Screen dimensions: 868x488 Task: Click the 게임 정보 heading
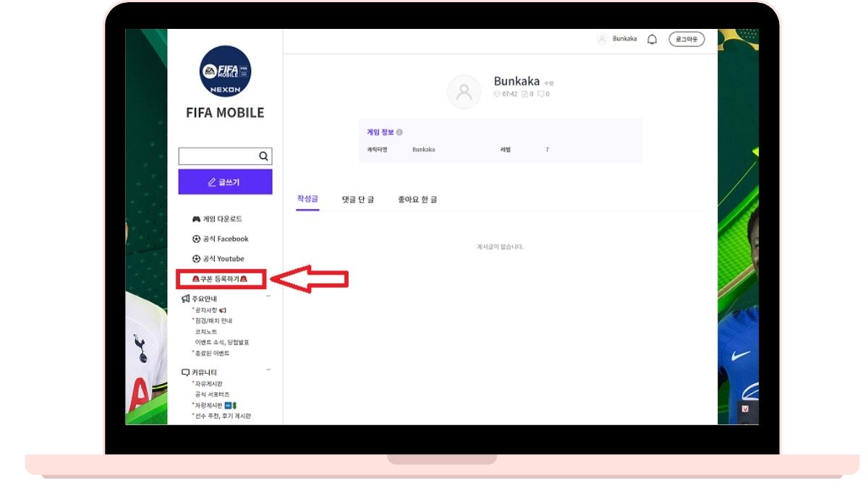380,132
